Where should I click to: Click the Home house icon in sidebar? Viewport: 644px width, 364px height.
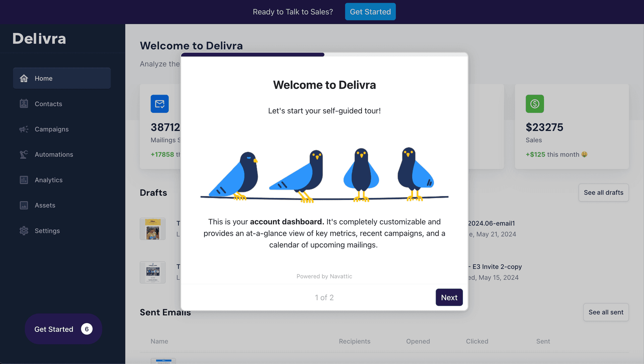point(24,78)
